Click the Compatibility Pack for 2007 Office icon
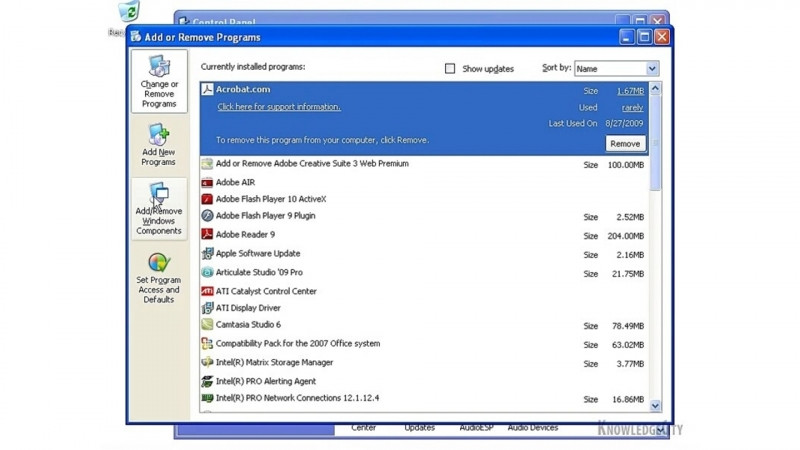This screenshot has height=450, width=800. pos(207,344)
